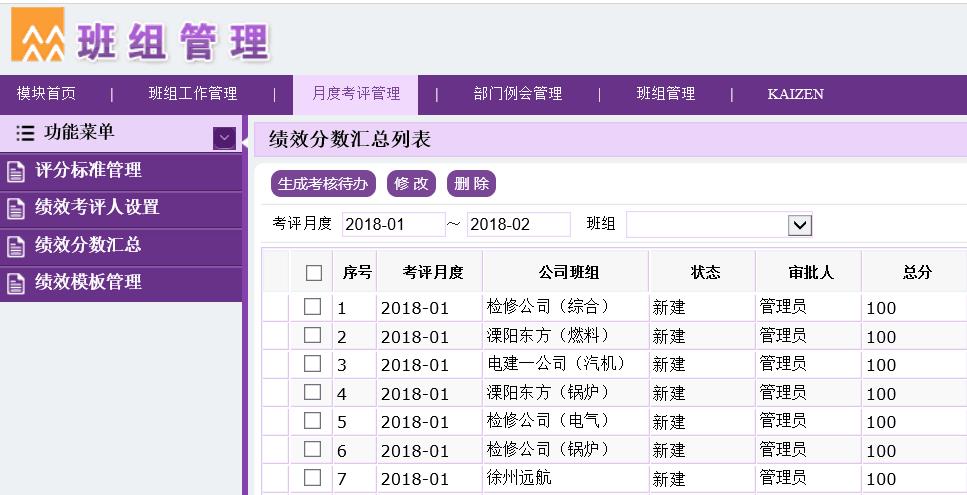Click the end month field showing 2018-02
The height and width of the screenshot is (495, 967).
point(518,225)
